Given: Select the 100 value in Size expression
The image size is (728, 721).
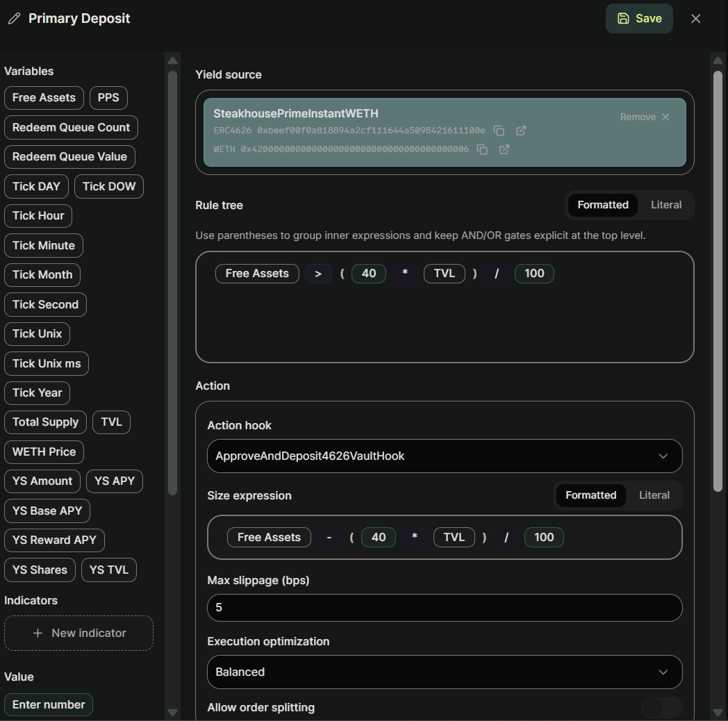Looking at the screenshot, I should point(544,538).
